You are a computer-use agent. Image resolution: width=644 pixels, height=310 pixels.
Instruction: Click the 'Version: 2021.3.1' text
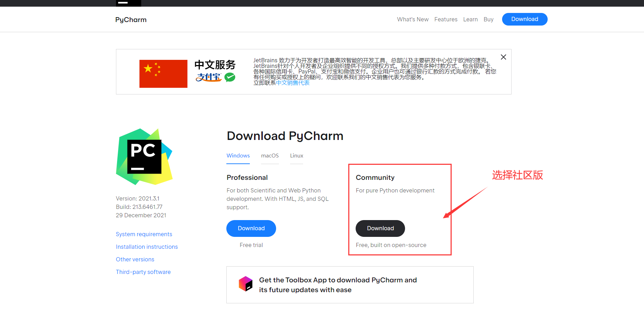click(138, 198)
